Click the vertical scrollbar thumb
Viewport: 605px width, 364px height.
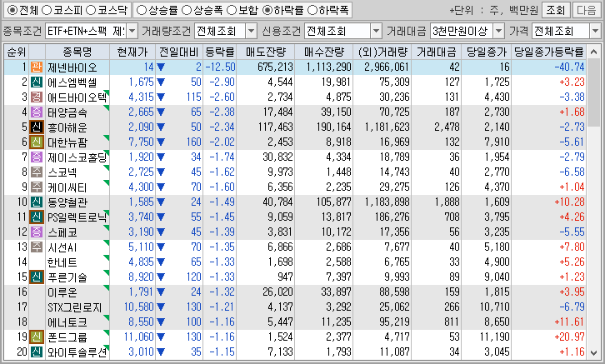point(594,92)
